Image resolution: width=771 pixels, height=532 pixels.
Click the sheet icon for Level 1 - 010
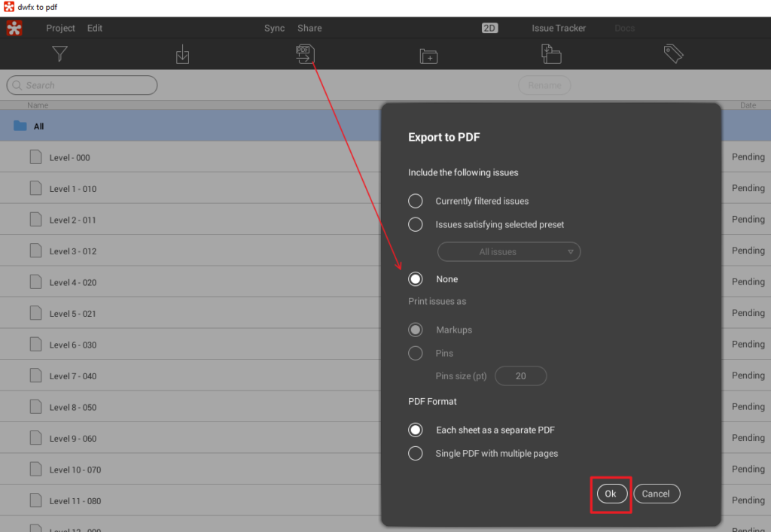[35, 188]
